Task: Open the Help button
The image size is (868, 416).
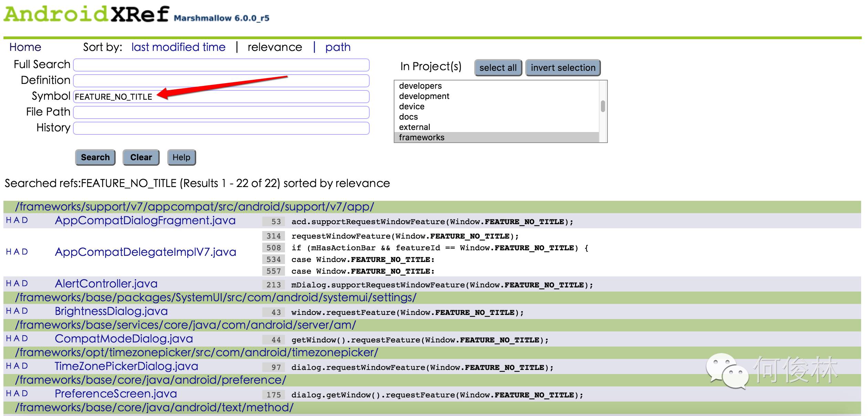Action: (x=181, y=157)
